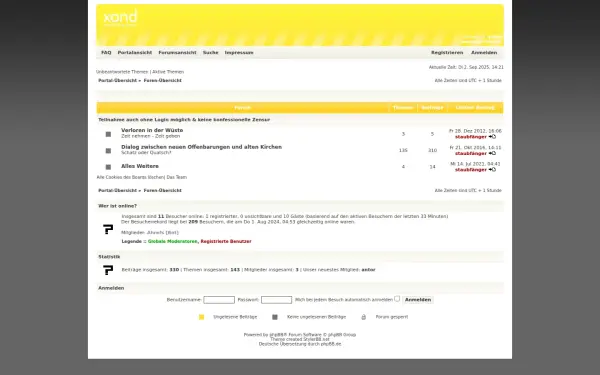Click forum status icon for Alles Weitere
600x375 pixels.
[108, 167]
